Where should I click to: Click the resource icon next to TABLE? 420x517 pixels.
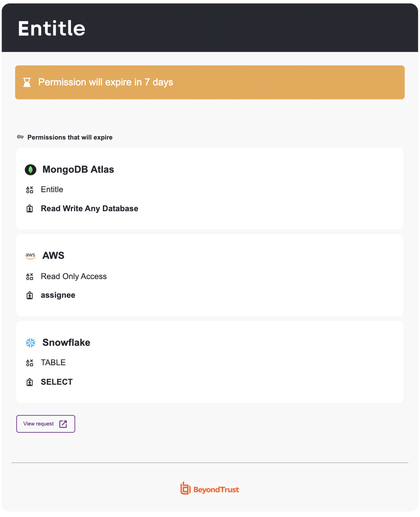point(30,363)
